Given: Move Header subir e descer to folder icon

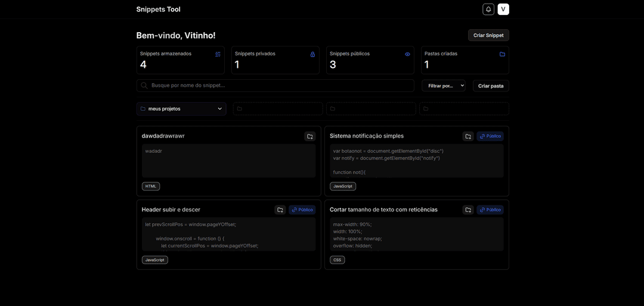Looking at the screenshot, I should tap(280, 210).
